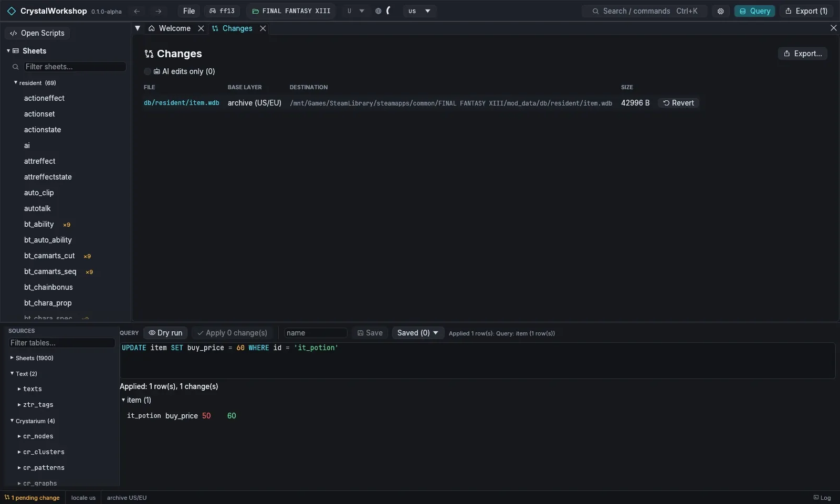The height and width of the screenshot is (504, 840).
Task: Open the tab list dropdown triangle
Action: [138, 28]
